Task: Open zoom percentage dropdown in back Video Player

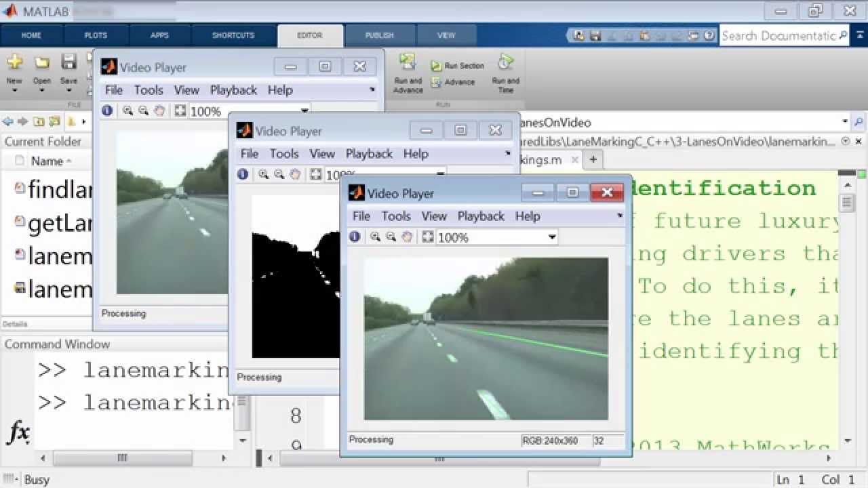Action: pyautogui.click(x=305, y=110)
